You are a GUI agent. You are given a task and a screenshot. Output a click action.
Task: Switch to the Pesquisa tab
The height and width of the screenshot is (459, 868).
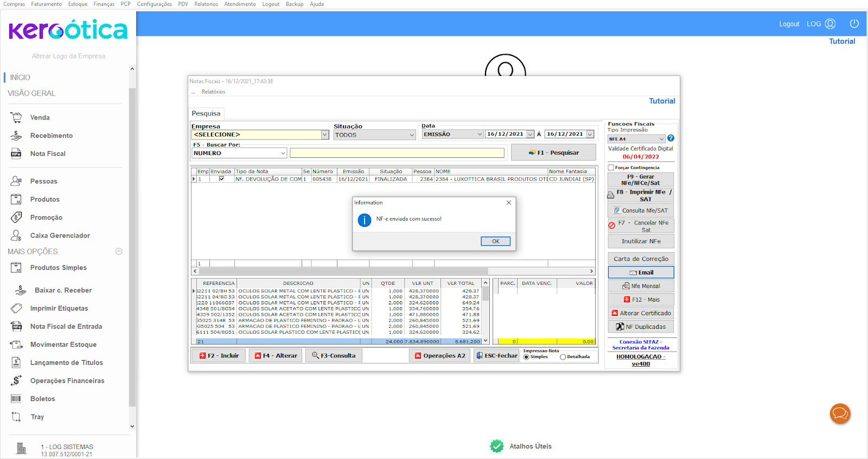206,113
